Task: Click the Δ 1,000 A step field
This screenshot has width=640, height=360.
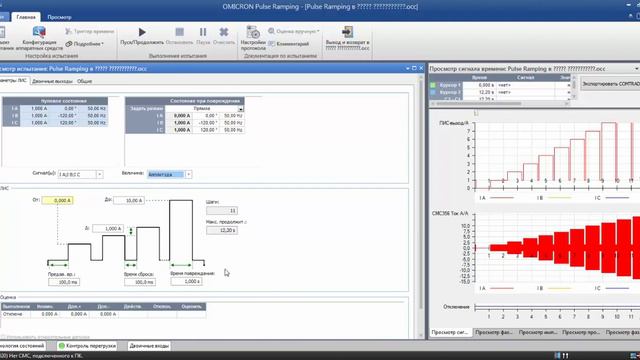Action: pos(108,229)
